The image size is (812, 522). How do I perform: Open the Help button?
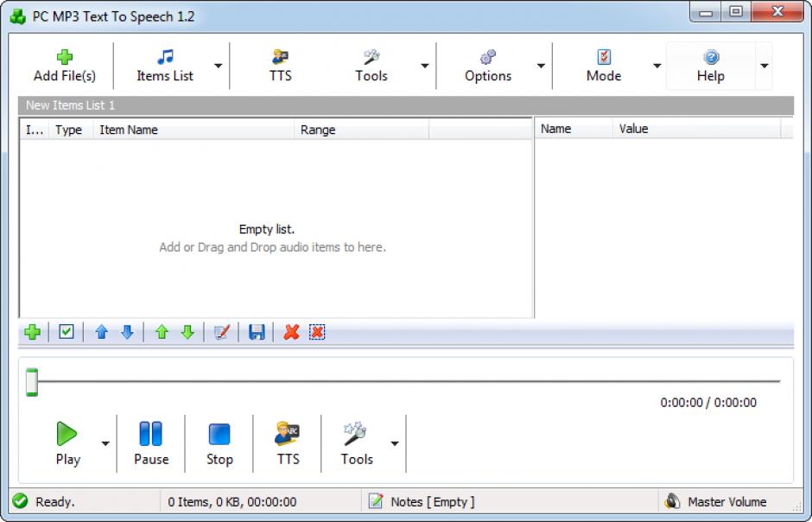click(x=710, y=66)
